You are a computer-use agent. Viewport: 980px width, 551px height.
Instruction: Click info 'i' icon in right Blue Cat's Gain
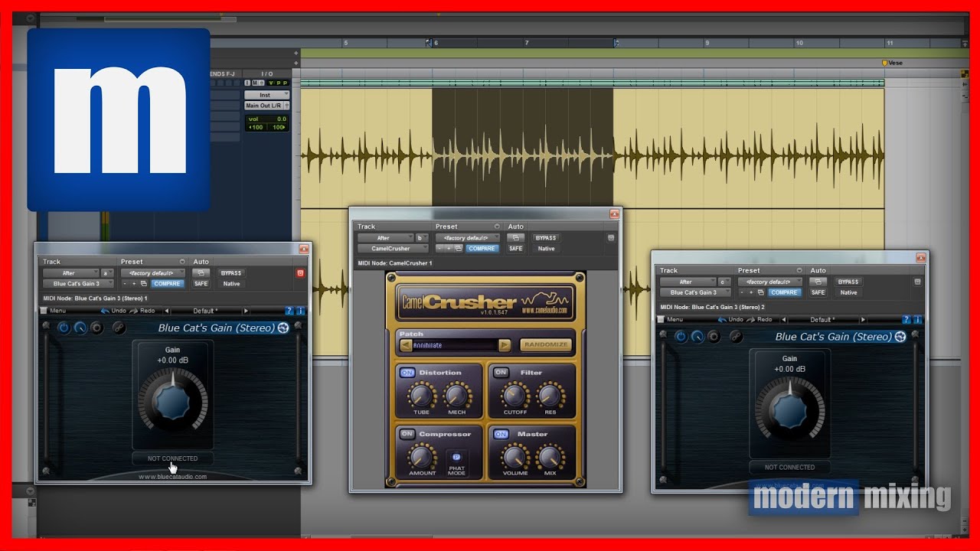(917, 319)
